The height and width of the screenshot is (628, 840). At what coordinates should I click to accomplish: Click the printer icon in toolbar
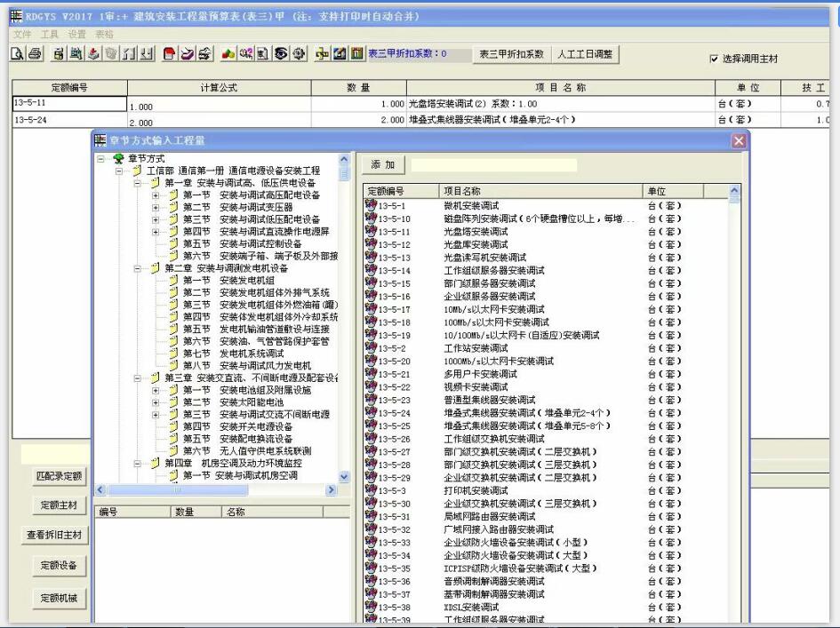coord(33,55)
